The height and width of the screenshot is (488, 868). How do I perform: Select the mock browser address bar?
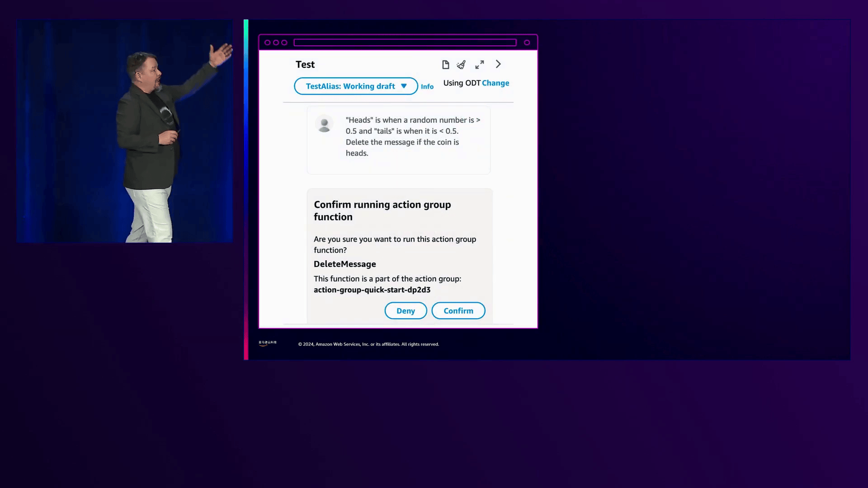pos(405,42)
